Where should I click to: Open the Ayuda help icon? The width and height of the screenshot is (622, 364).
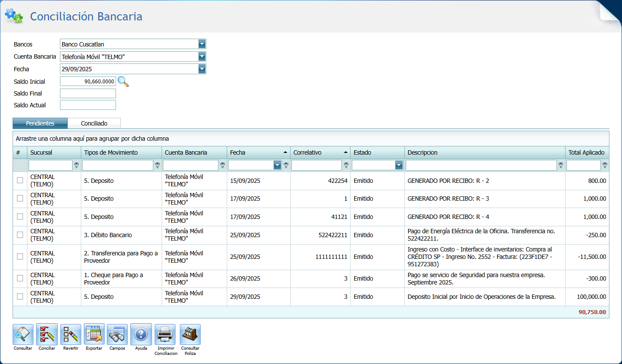[x=141, y=334]
